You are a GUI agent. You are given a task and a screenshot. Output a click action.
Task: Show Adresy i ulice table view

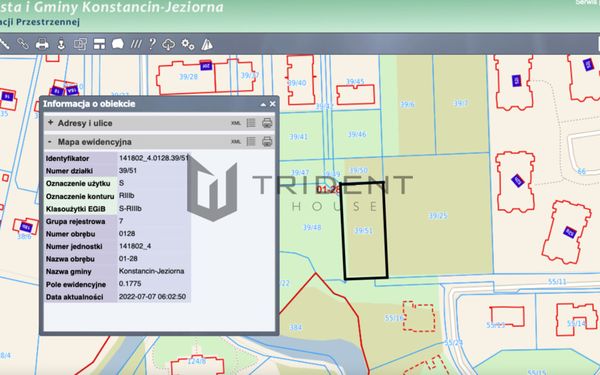[x=251, y=123]
